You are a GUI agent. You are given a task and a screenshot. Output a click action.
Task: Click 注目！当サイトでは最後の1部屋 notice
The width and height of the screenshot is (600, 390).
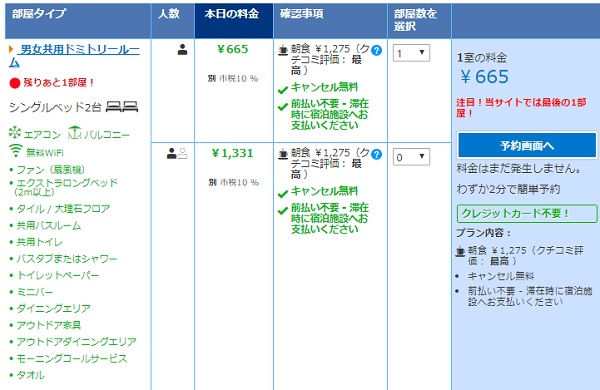[x=521, y=108]
